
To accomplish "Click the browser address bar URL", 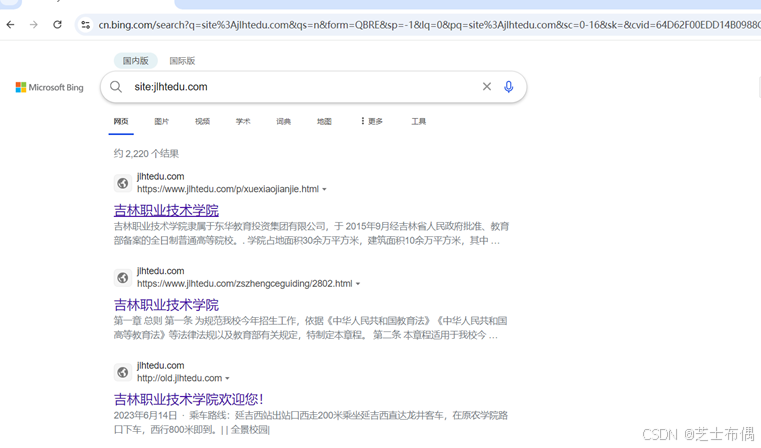I will pos(429,25).
